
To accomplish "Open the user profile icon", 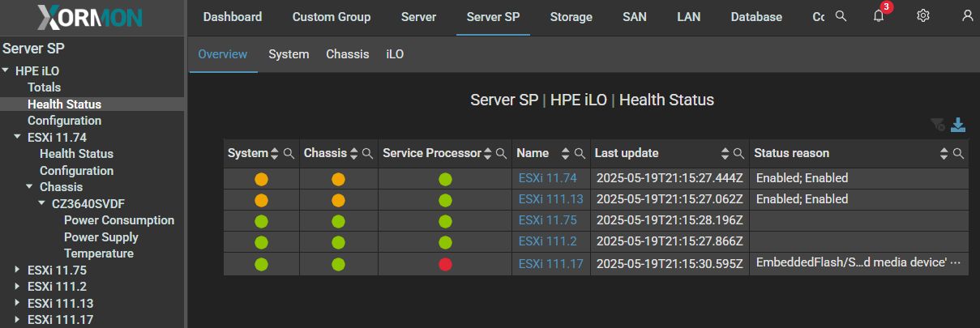I will click(x=967, y=16).
